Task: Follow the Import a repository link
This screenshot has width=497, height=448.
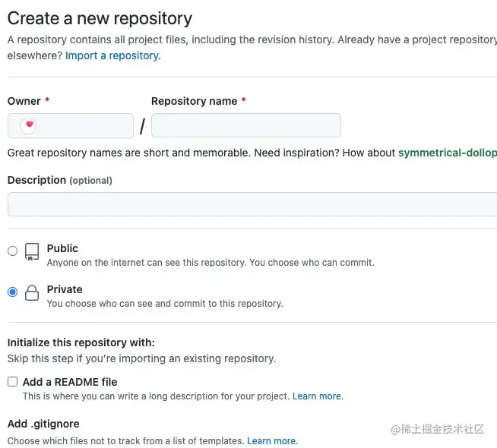Action: coord(112,55)
